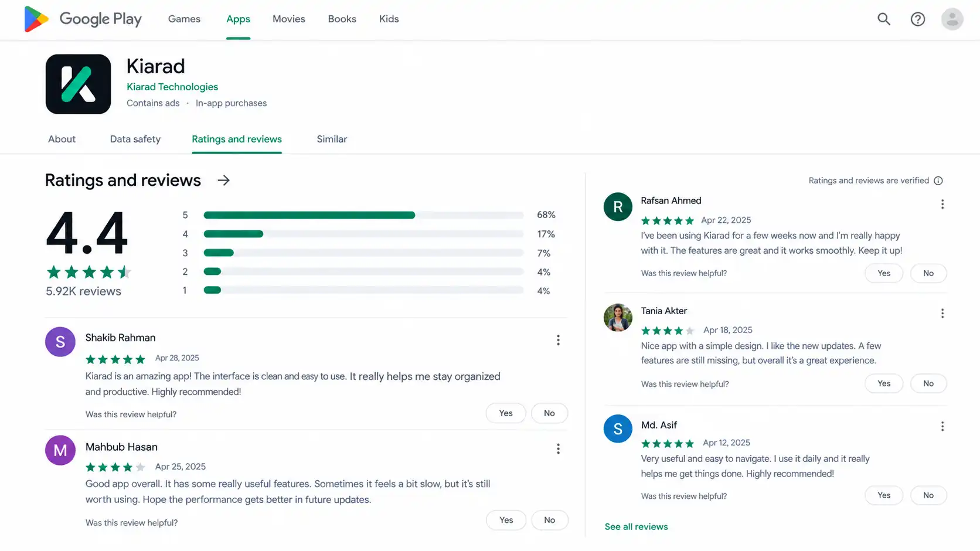Click Yes on Tania Akter's review
Screen dimensions: 980x551
884,383
